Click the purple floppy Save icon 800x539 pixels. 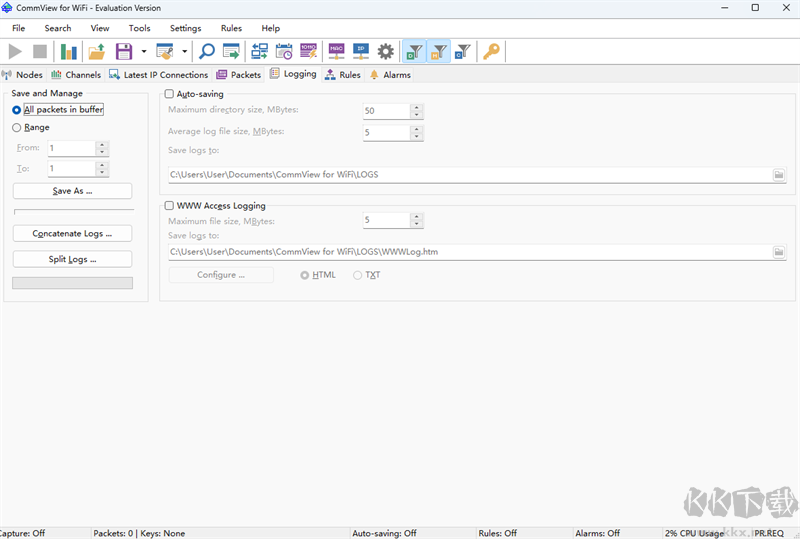coord(124,52)
